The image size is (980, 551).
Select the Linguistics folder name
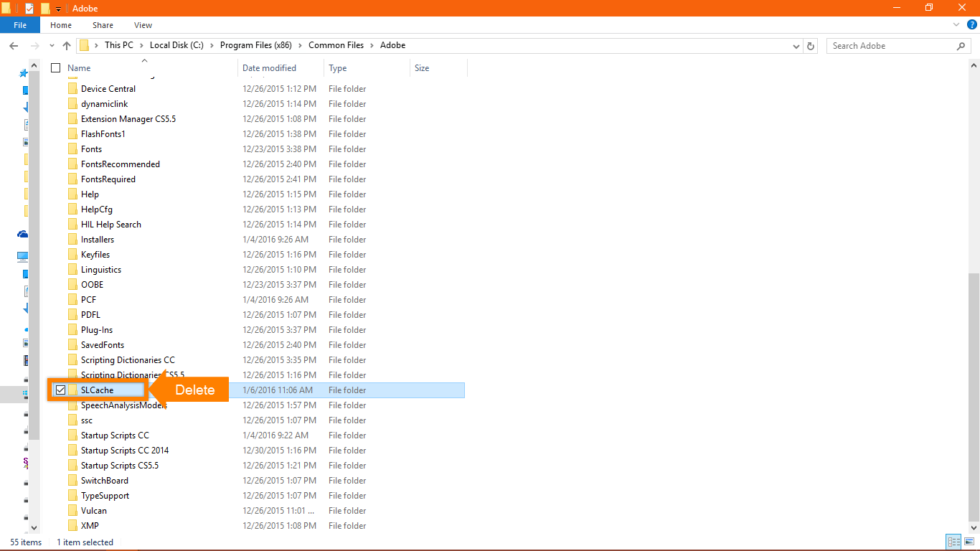101,270
